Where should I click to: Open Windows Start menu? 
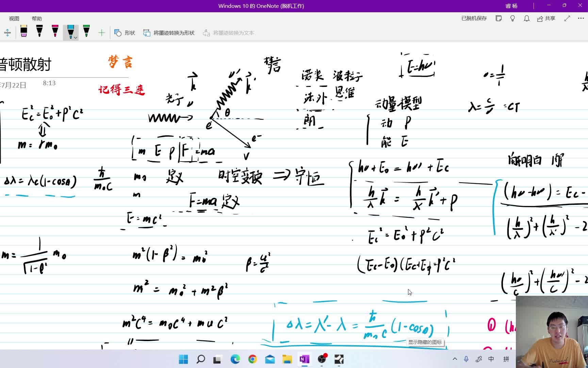coord(183,359)
